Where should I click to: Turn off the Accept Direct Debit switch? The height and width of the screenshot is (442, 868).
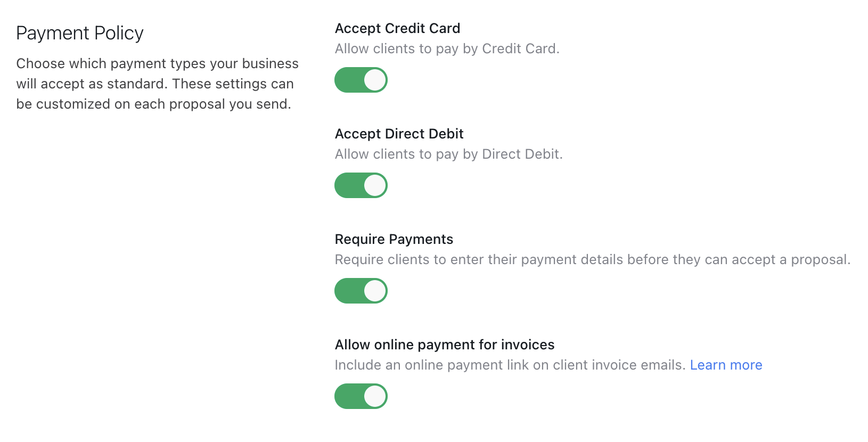tap(361, 185)
